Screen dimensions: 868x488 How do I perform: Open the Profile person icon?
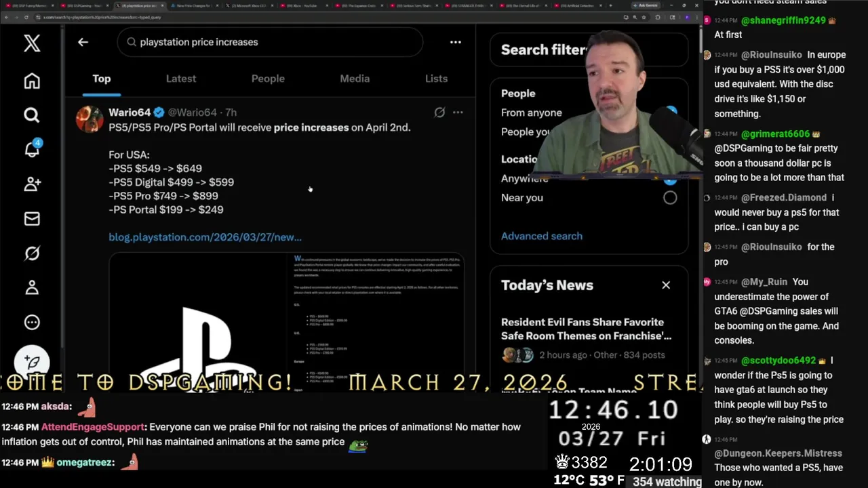pyautogui.click(x=32, y=287)
